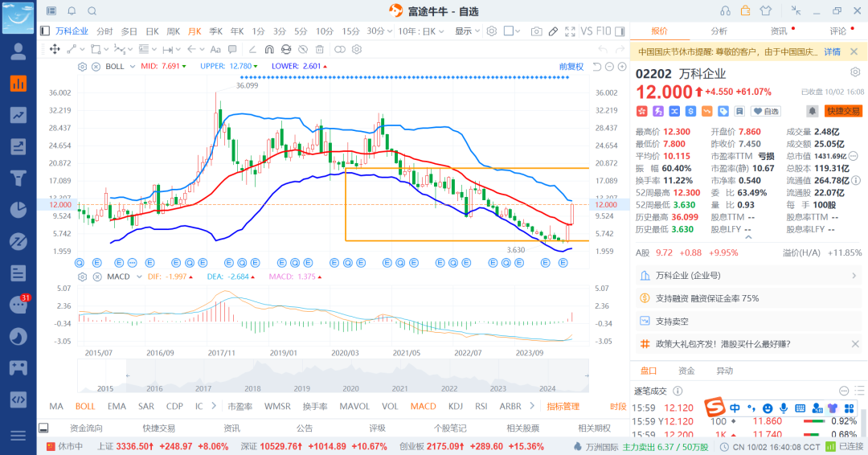Open the notification bell in the title bar
The image size is (868, 455).
[72, 10]
